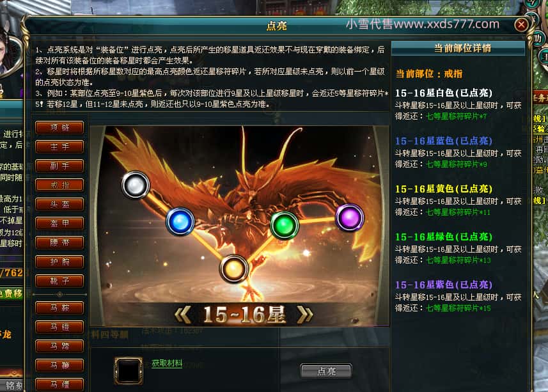Click the empty material item slot

[x=129, y=371]
